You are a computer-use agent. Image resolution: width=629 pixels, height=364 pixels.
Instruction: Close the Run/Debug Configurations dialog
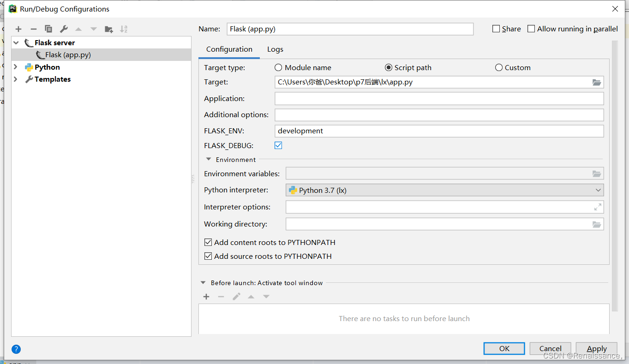click(x=615, y=9)
